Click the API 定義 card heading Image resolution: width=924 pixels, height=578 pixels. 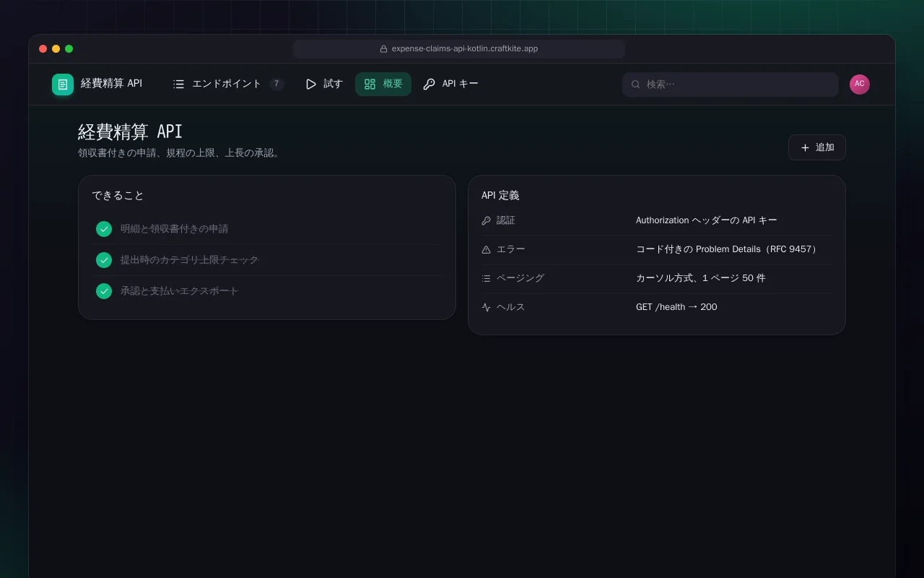tap(500, 196)
